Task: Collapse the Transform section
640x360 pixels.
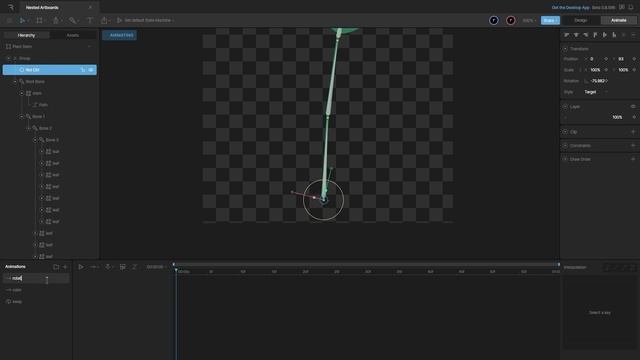Action: coord(565,49)
